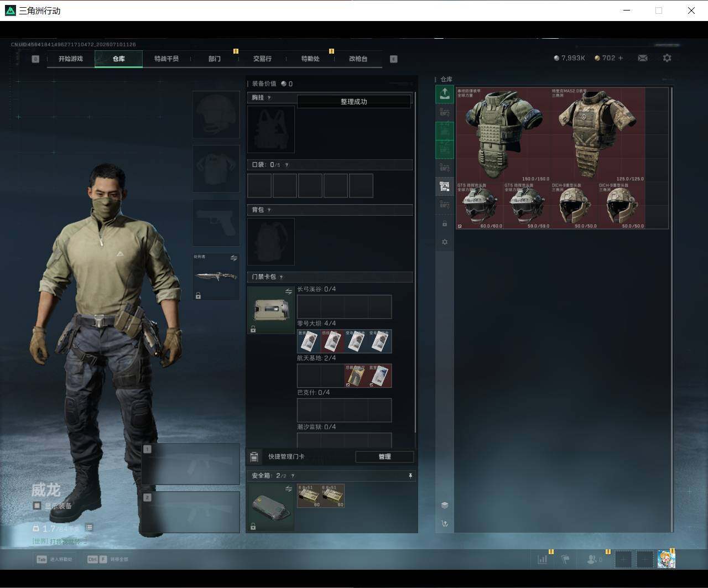Select the 泰坦防弹装甲 armor in warehouse
Screen dimensions: 708x588
coord(503,134)
